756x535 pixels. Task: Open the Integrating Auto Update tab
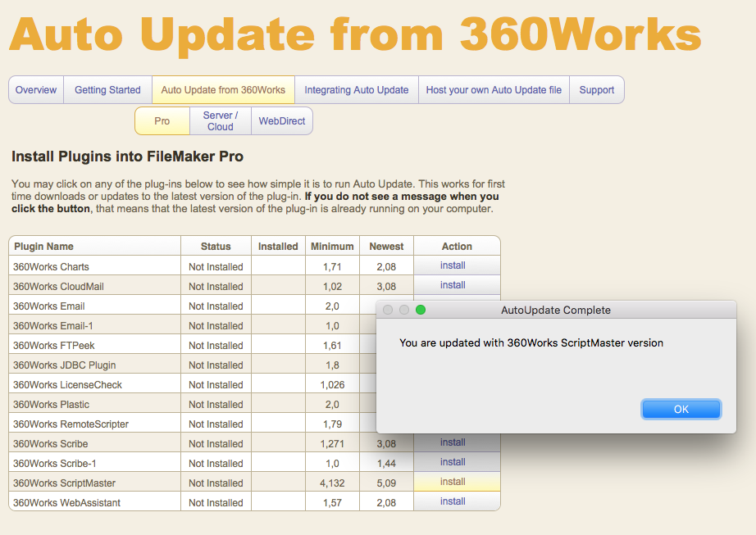click(357, 90)
